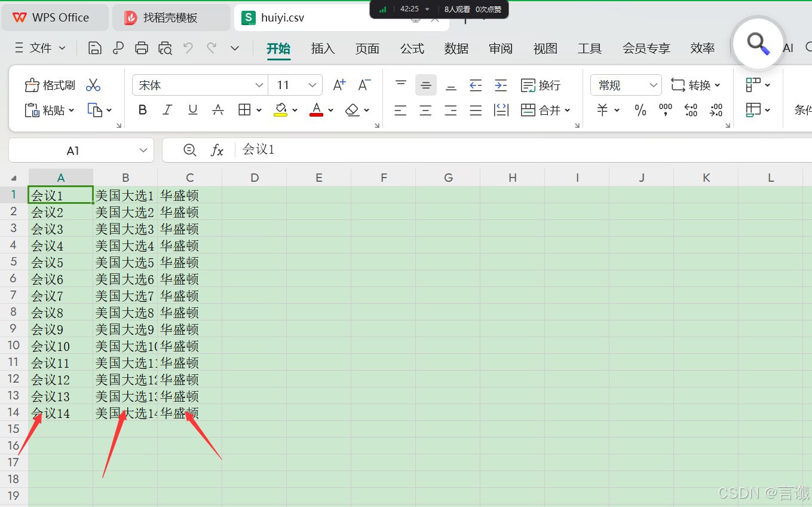Decrease decimal places
This screenshot has height=507, width=812.
[x=716, y=110]
